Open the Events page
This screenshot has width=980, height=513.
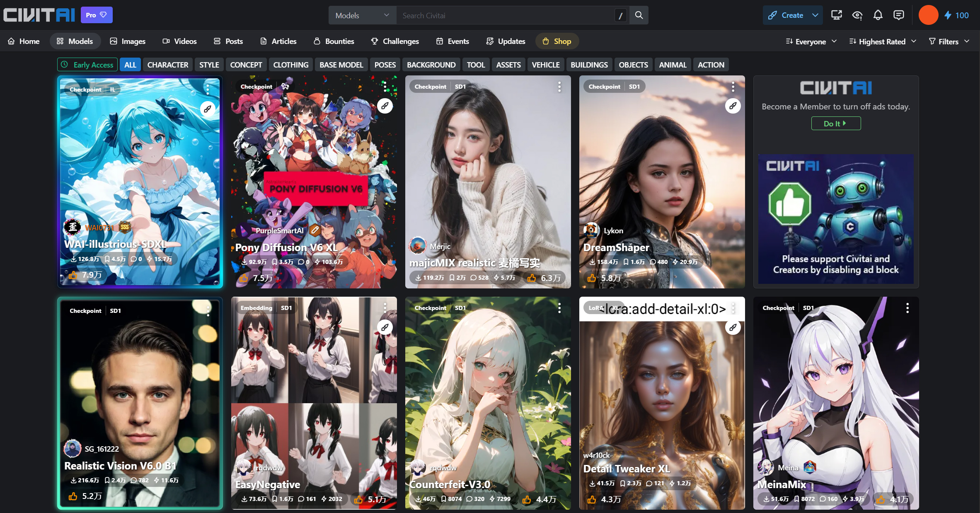tap(452, 41)
